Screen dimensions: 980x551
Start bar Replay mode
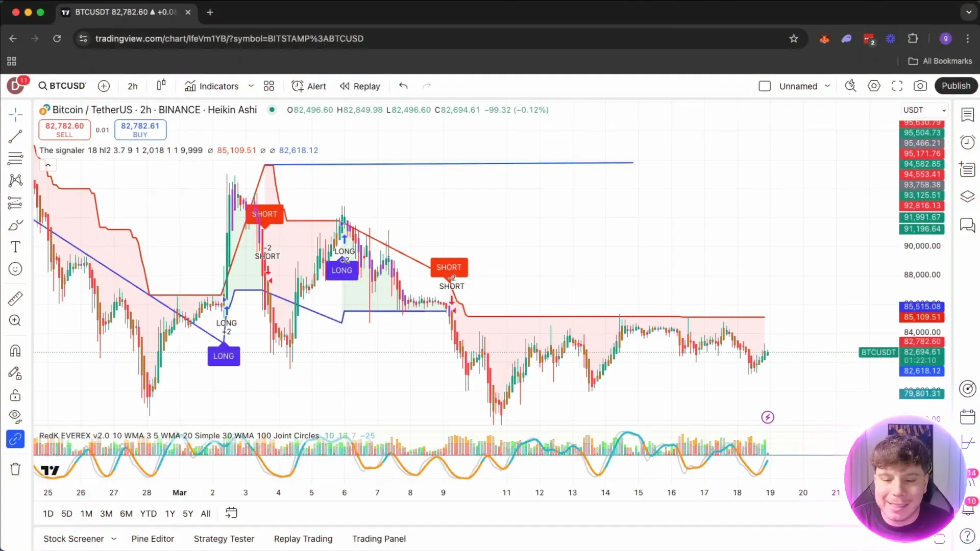(x=360, y=86)
